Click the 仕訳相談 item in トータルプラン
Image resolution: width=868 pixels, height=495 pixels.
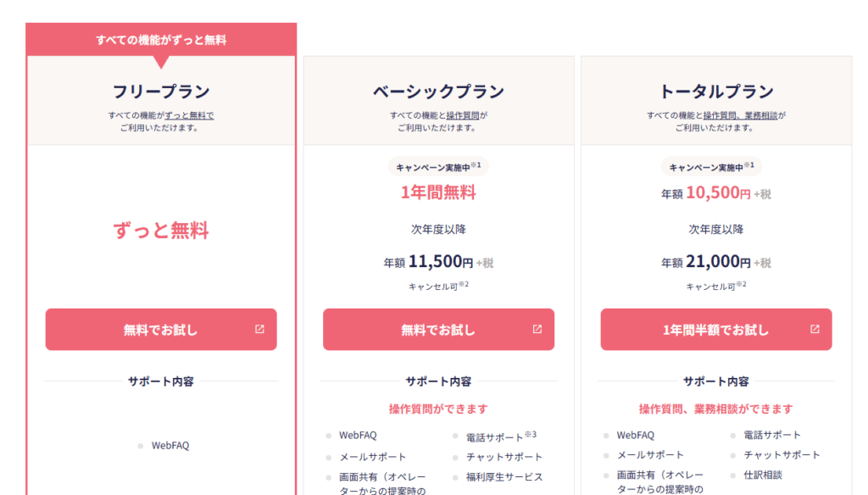763,476
